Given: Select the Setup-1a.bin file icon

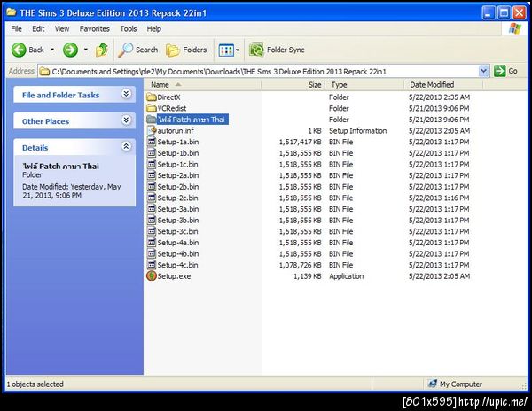Looking at the screenshot, I should pos(152,142).
